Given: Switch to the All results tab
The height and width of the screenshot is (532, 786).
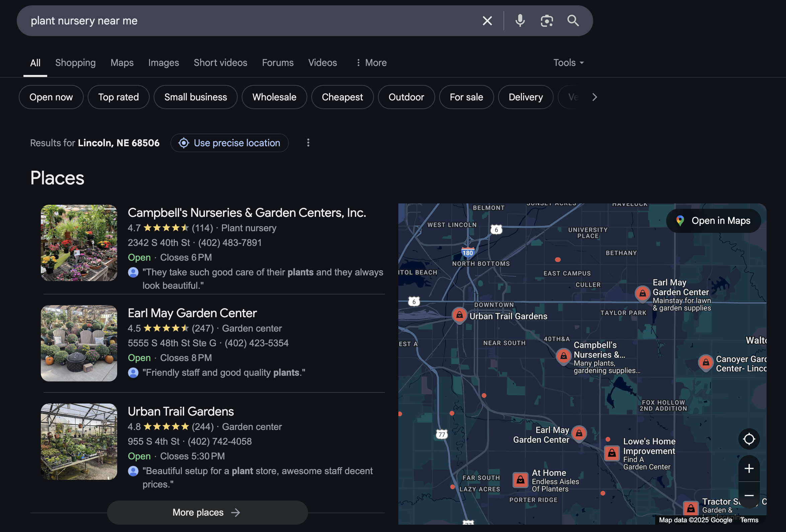Looking at the screenshot, I should 35,63.
